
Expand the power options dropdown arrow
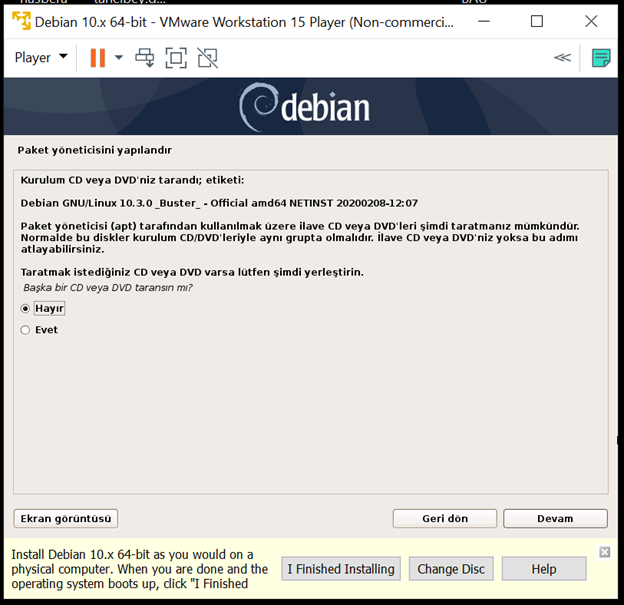click(x=119, y=58)
